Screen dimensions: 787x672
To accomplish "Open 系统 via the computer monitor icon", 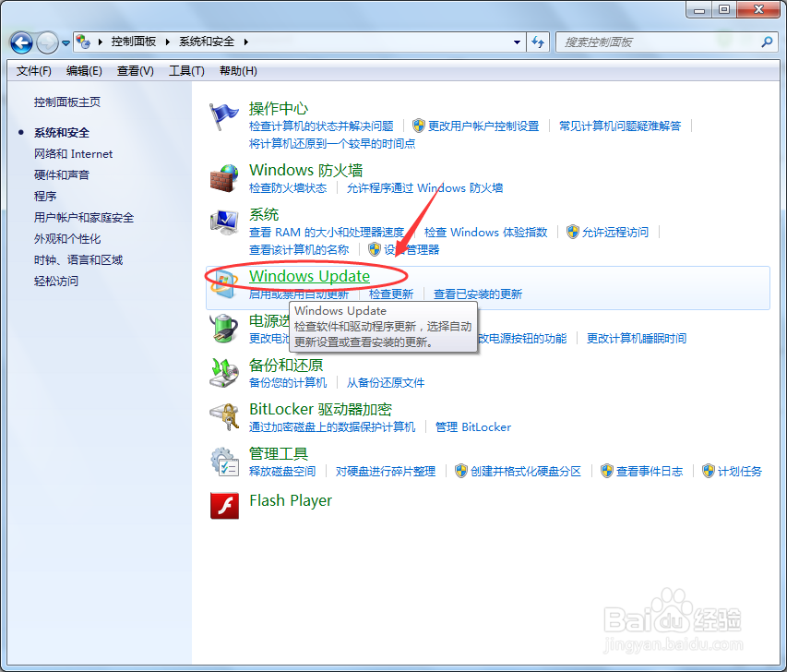I will coord(222,222).
